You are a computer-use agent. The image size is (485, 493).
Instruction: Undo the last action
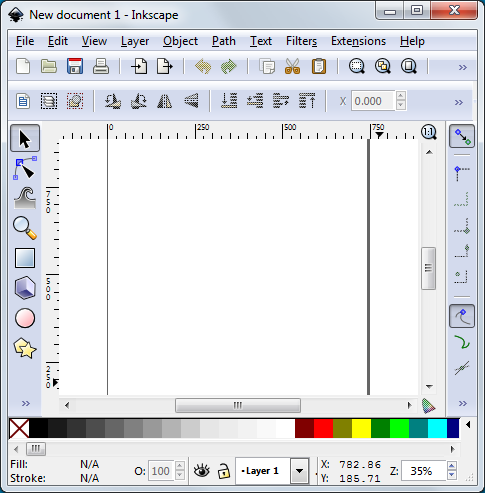[203, 66]
